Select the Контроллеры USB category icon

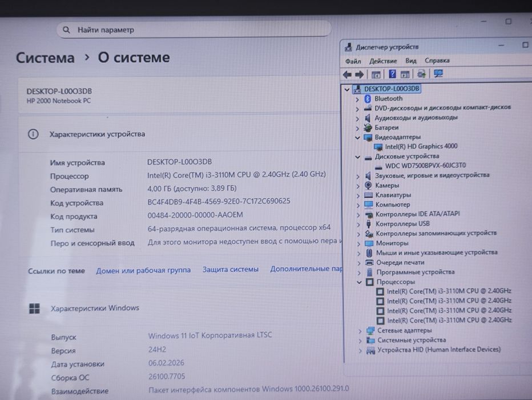pyautogui.click(x=369, y=224)
